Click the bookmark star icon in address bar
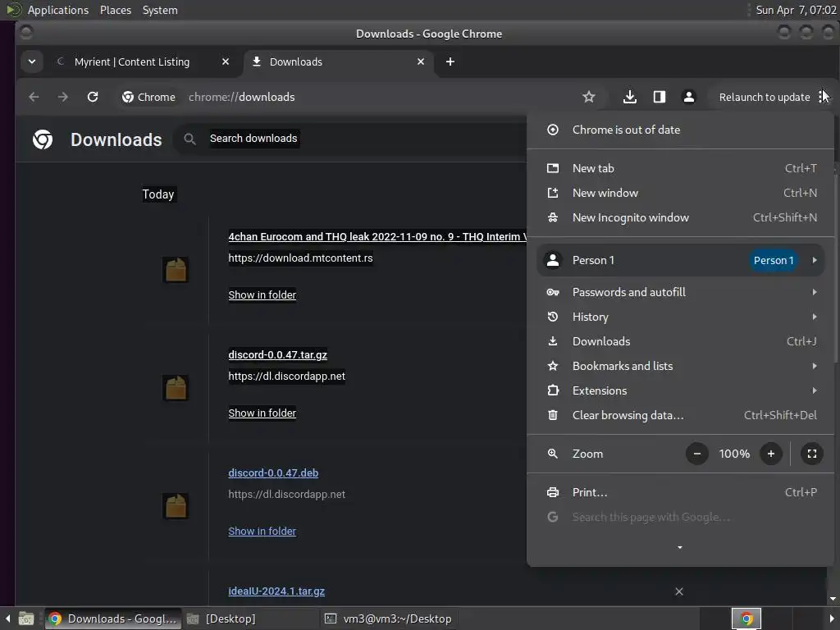 (x=589, y=97)
